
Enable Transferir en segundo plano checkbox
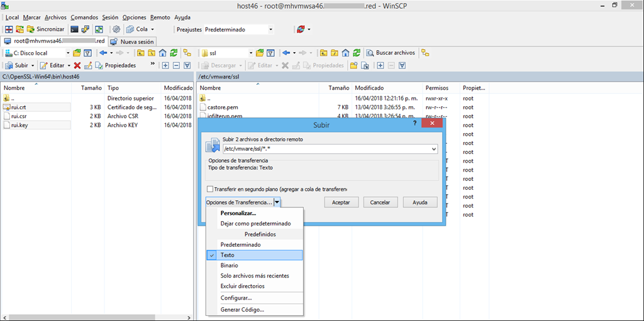click(x=210, y=189)
